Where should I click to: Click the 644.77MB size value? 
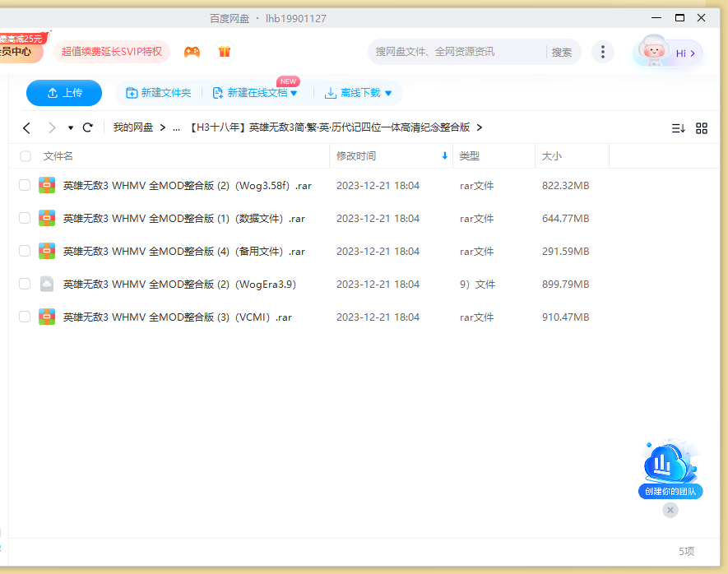point(565,219)
